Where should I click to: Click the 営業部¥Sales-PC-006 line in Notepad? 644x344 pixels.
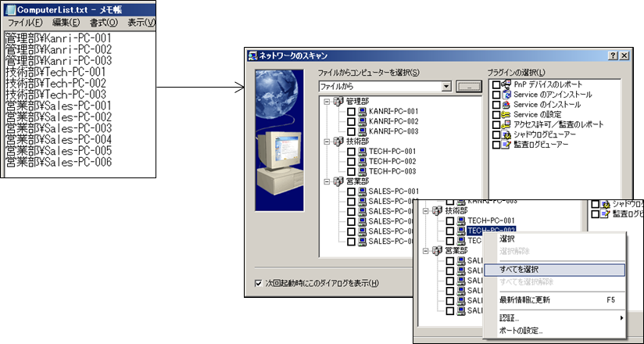tap(59, 162)
